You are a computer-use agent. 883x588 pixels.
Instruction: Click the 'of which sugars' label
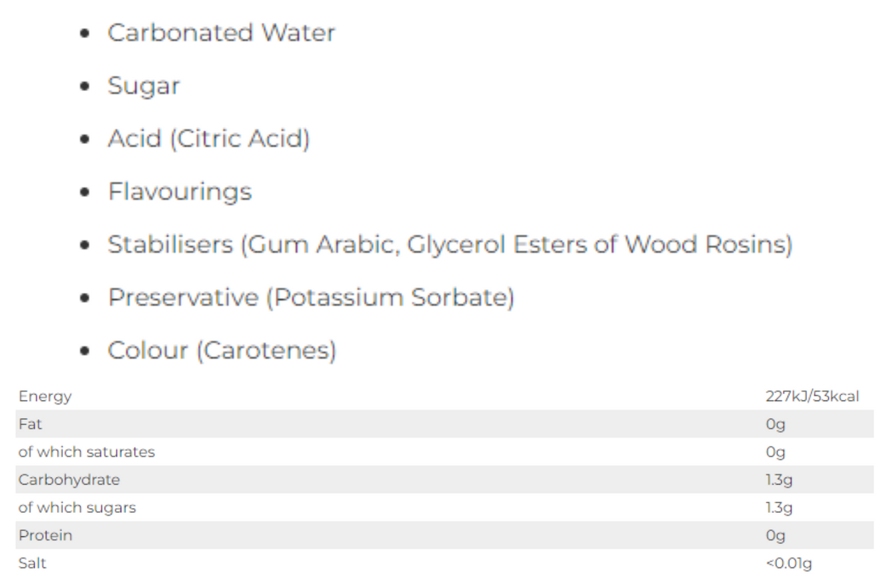tap(77, 508)
